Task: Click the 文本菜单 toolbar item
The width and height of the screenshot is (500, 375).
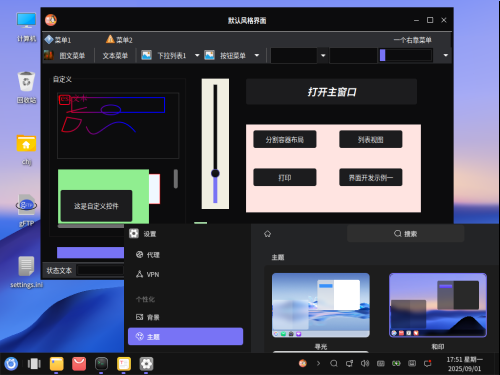Action: tap(115, 56)
